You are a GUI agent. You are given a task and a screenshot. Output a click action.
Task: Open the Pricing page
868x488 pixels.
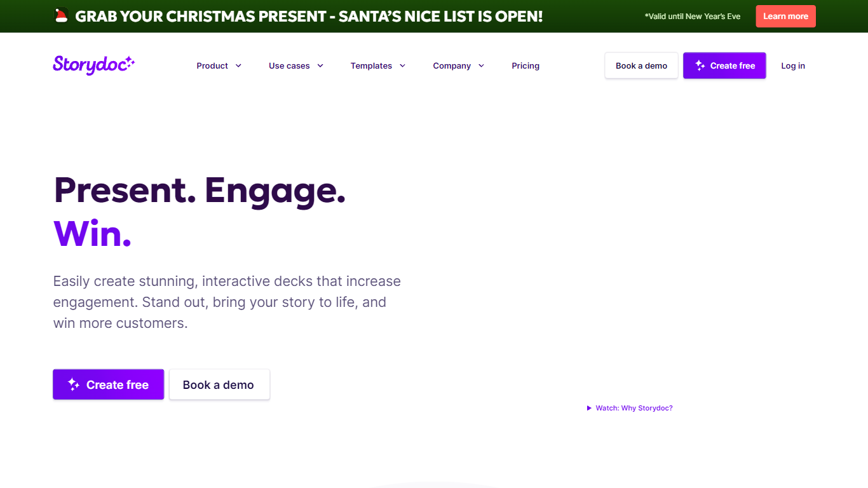coord(526,65)
